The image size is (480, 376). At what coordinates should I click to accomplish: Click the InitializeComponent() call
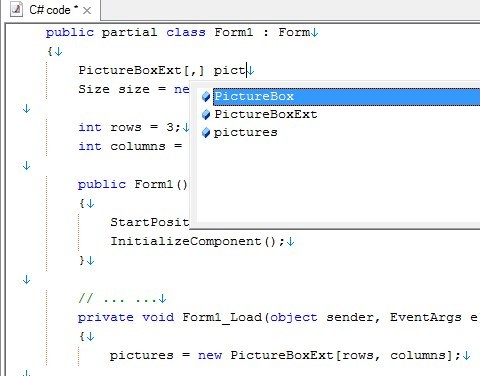(x=197, y=241)
